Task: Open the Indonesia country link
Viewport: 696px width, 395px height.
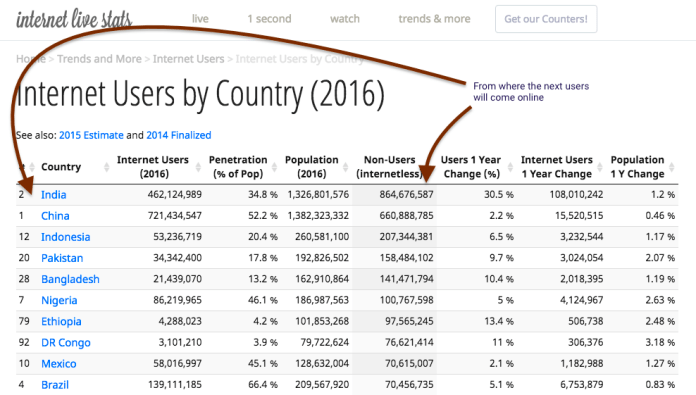Action: click(65, 237)
